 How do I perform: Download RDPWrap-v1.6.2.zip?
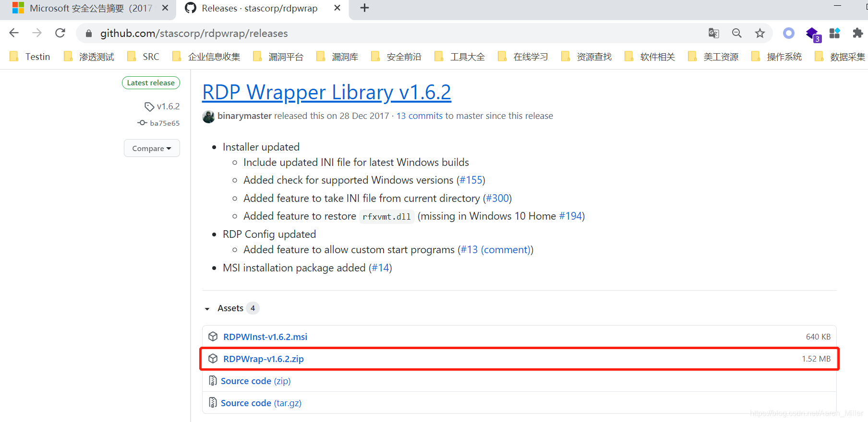click(x=264, y=359)
